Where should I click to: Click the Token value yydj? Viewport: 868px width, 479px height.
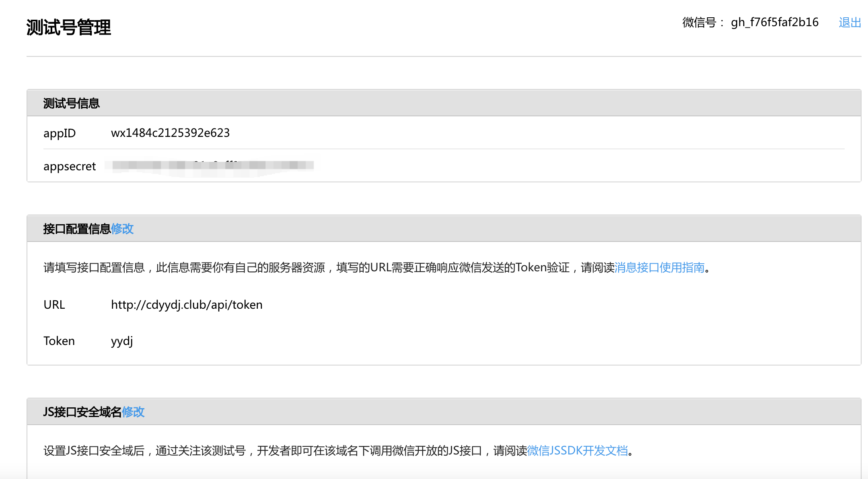121,341
